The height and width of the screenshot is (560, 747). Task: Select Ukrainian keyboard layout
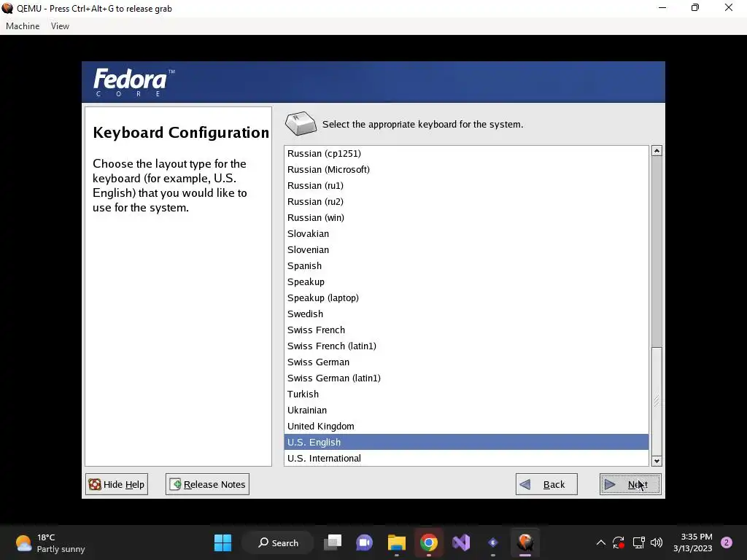tap(466, 410)
